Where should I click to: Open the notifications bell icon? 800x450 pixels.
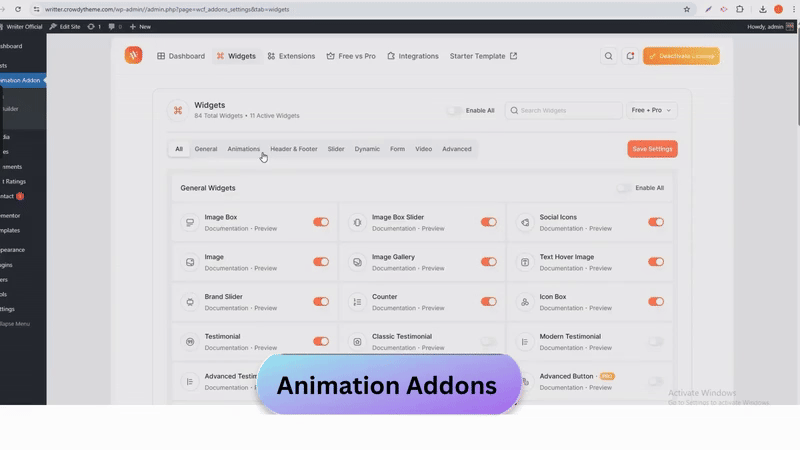point(630,56)
